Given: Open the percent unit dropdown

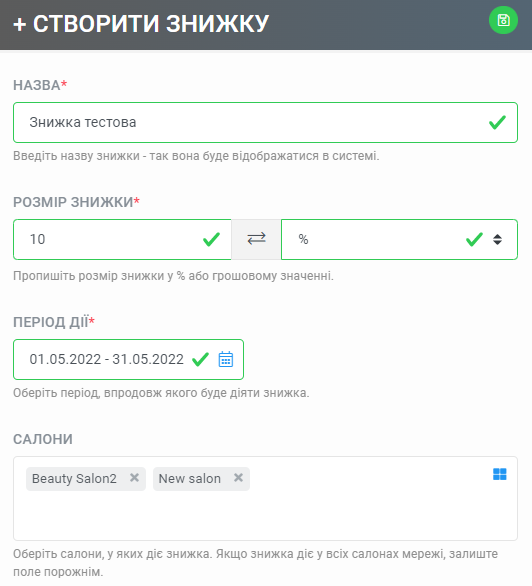Looking at the screenshot, I should (x=399, y=239).
